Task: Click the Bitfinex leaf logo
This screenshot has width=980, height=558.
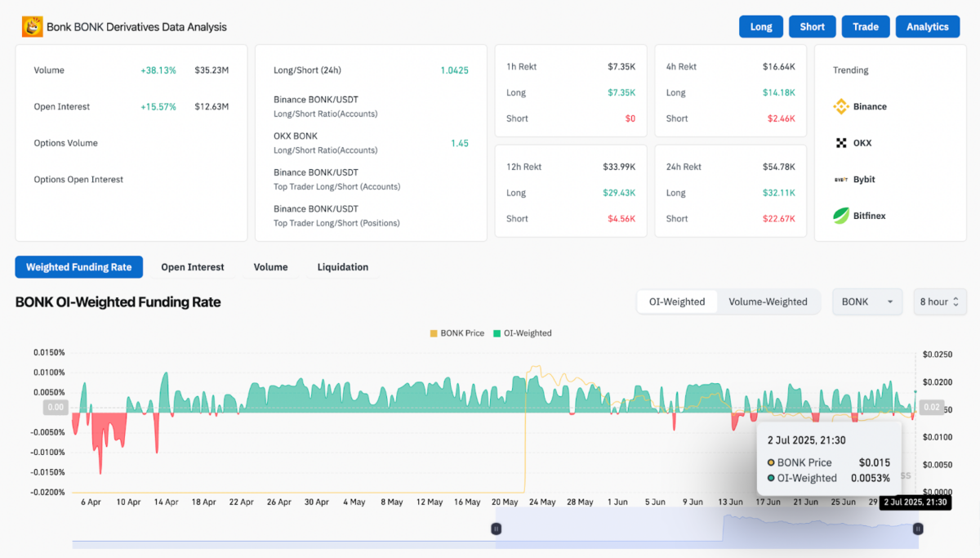Action: point(841,216)
